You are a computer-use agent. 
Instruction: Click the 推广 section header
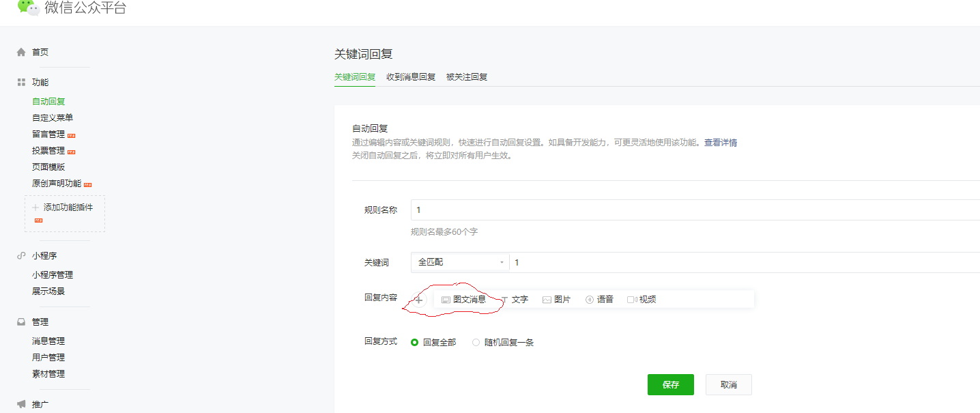coord(40,404)
